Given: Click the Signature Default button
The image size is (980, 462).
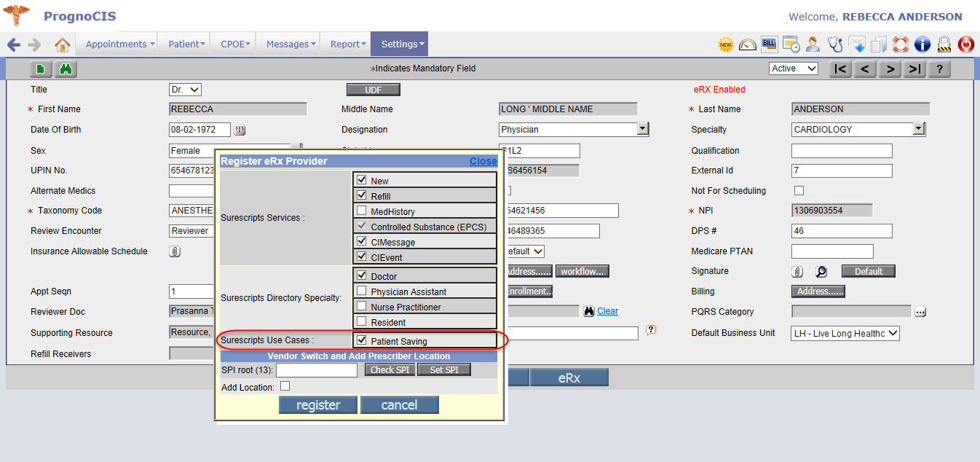Looking at the screenshot, I should click(x=868, y=271).
